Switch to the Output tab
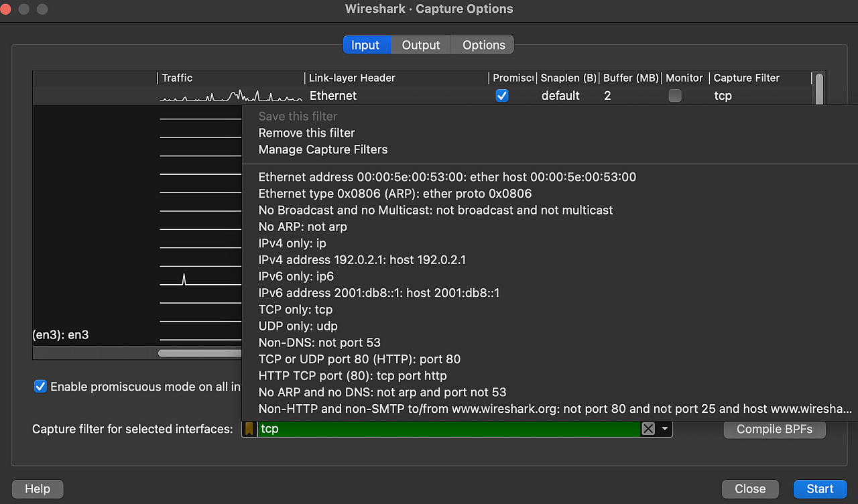This screenshot has width=858, height=504. [421, 45]
